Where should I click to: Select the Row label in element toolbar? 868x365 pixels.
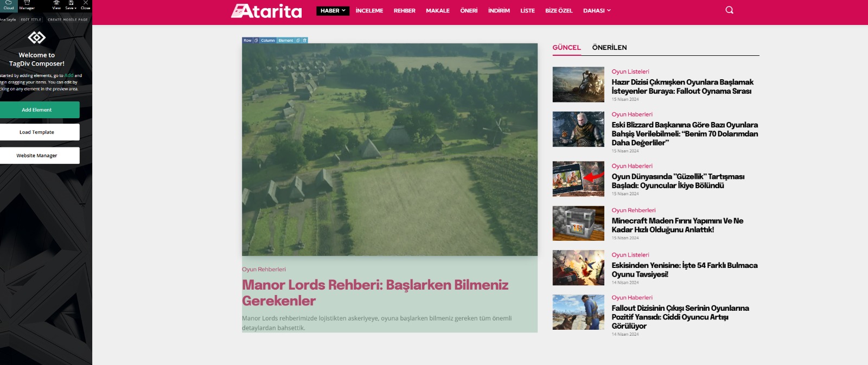(247, 40)
